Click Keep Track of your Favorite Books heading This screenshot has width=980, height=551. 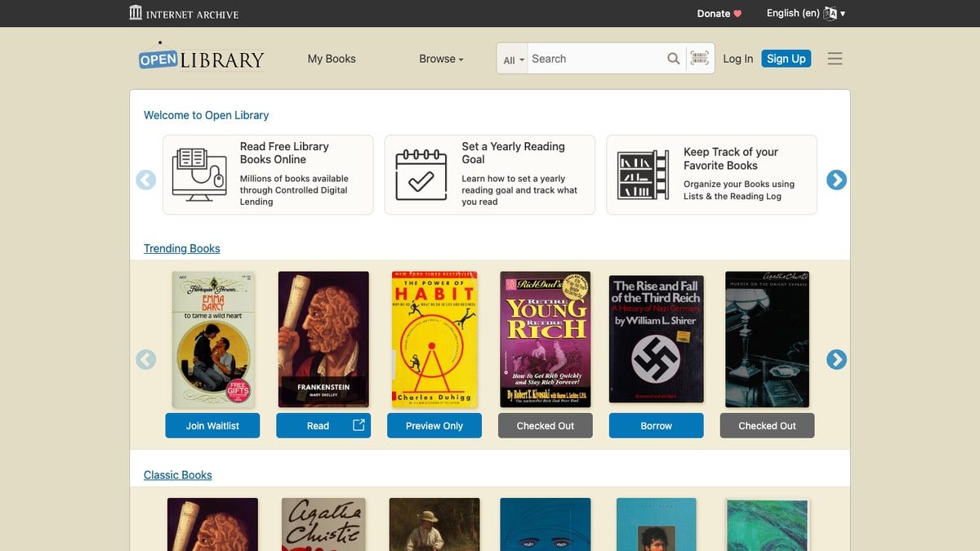click(x=731, y=158)
